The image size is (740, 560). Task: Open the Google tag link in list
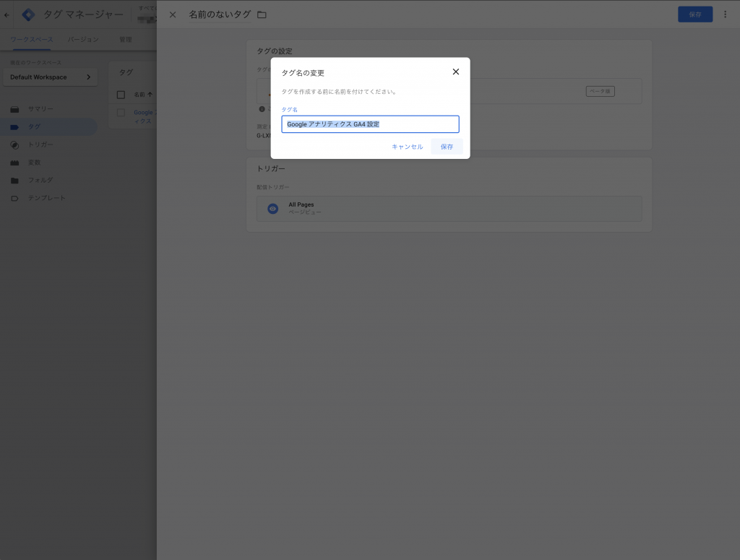(145, 116)
